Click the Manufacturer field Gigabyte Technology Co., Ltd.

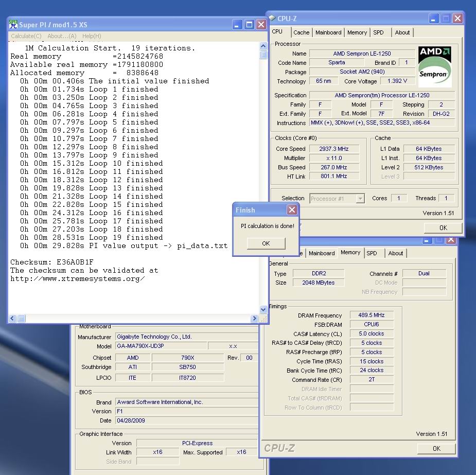pyautogui.click(x=187, y=337)
